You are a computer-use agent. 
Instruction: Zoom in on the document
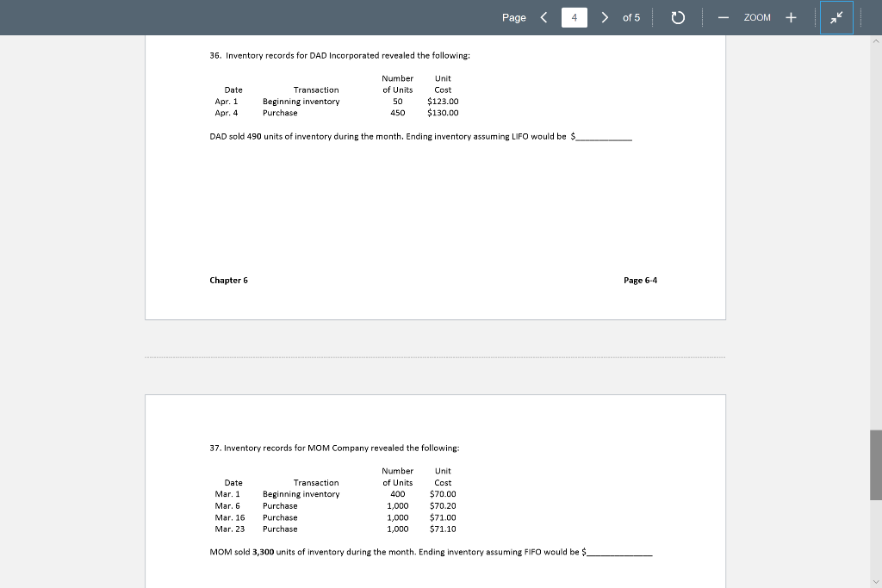tap(791, 16)
